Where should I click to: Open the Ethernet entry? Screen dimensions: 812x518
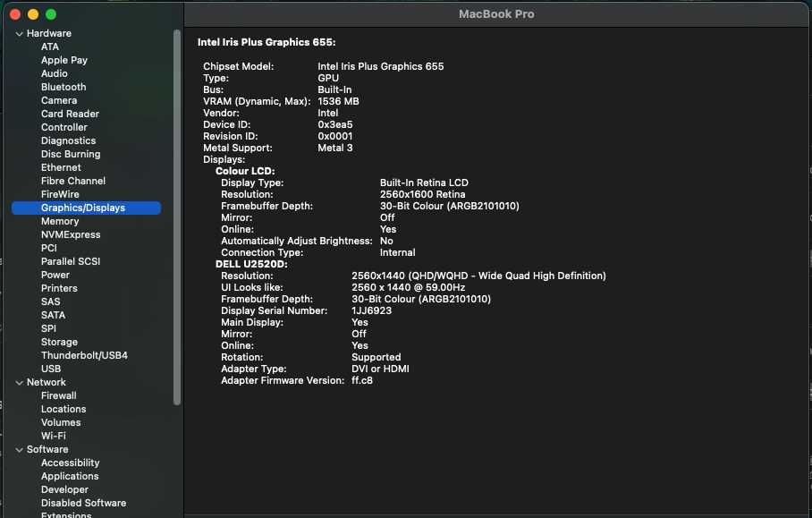61,168
